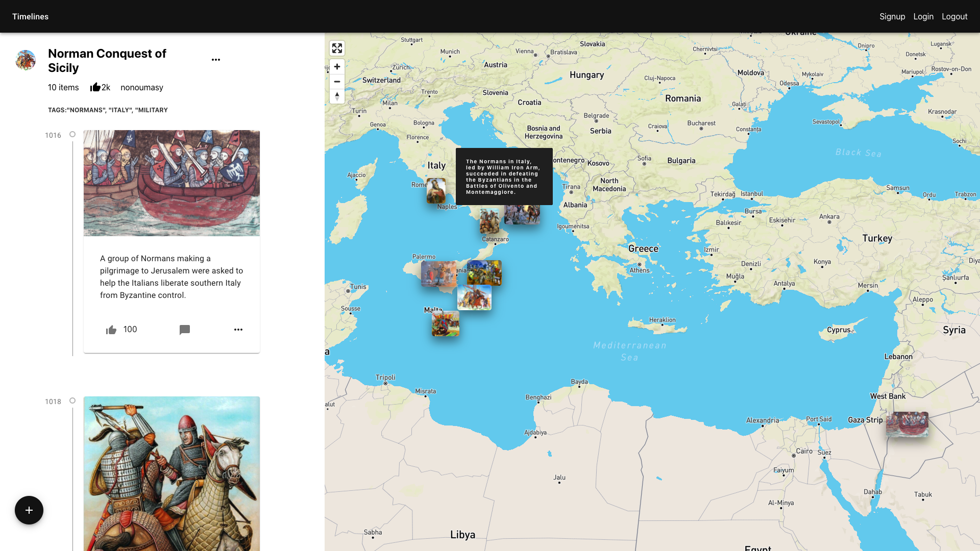Viewport: 980px width, 551px height.
Task: Reset the map bearing to north
Action: [x=337, y=96]
